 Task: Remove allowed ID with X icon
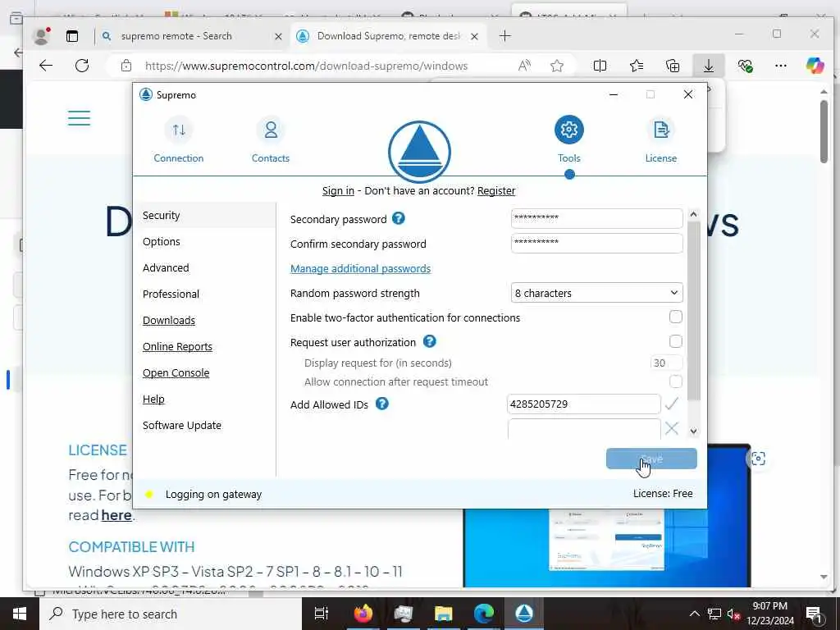click(672, 428)
